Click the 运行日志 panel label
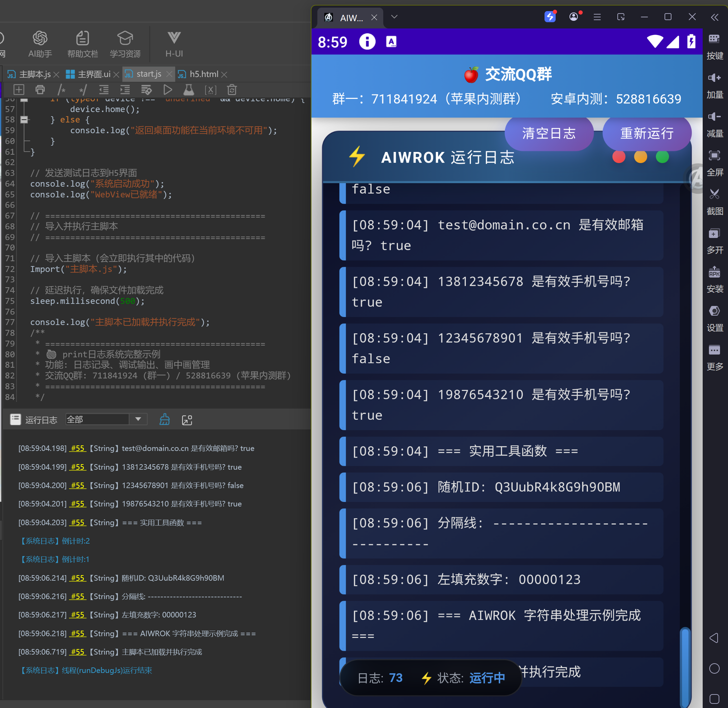 point(41,420)
